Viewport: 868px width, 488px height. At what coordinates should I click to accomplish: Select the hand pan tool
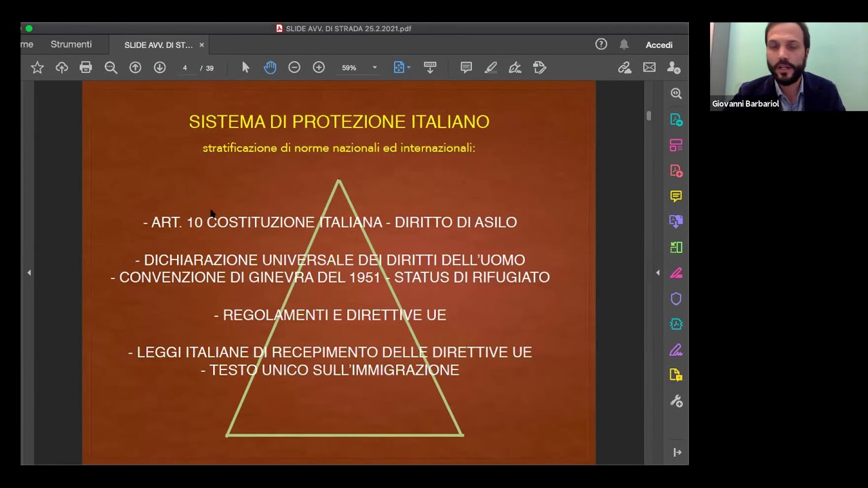pos(270,68)
